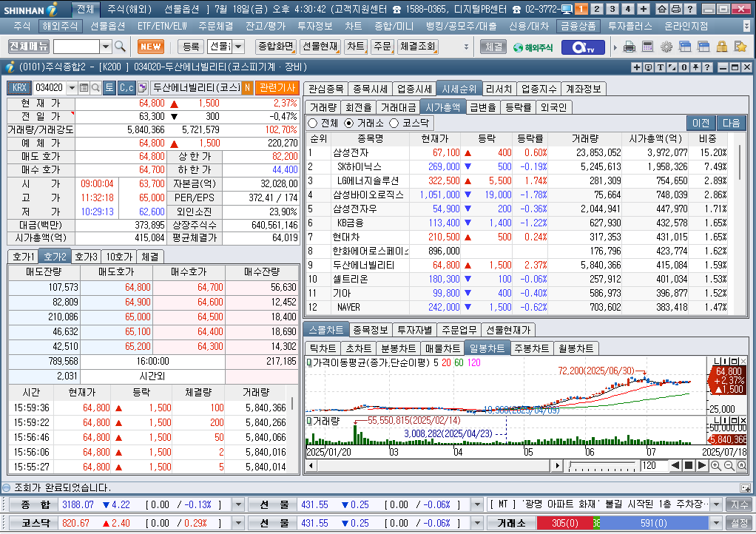Open the 종합 index ticker dropdown
This screenshot has width=756, height=534.
[238, 504]
